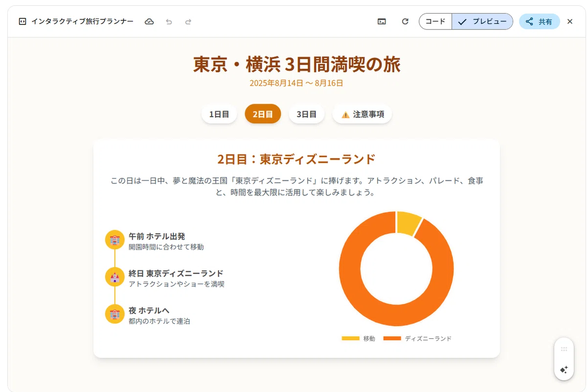Image resolution: width=587 pixels, height=392 pixels.
Task: Click the drag handle dots icon
Action: tap(564, 349)
